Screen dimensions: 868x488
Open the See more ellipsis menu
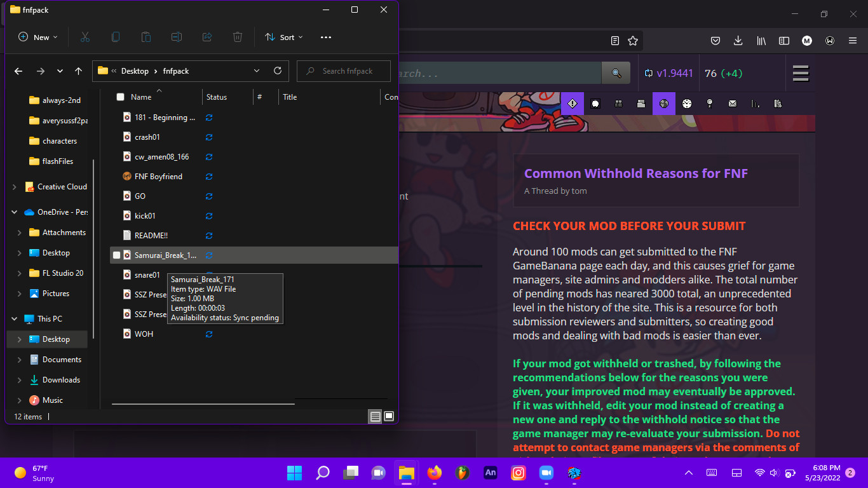325,37
